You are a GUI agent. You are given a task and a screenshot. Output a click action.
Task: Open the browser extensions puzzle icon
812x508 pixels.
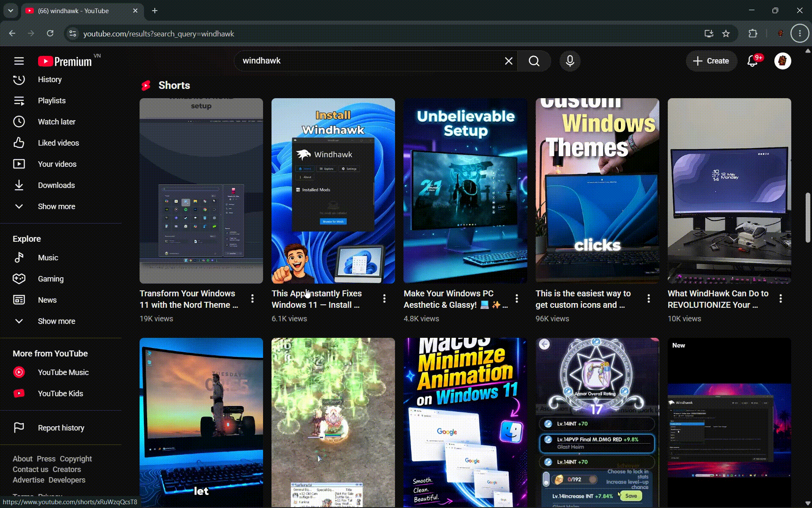click(753, 33)
